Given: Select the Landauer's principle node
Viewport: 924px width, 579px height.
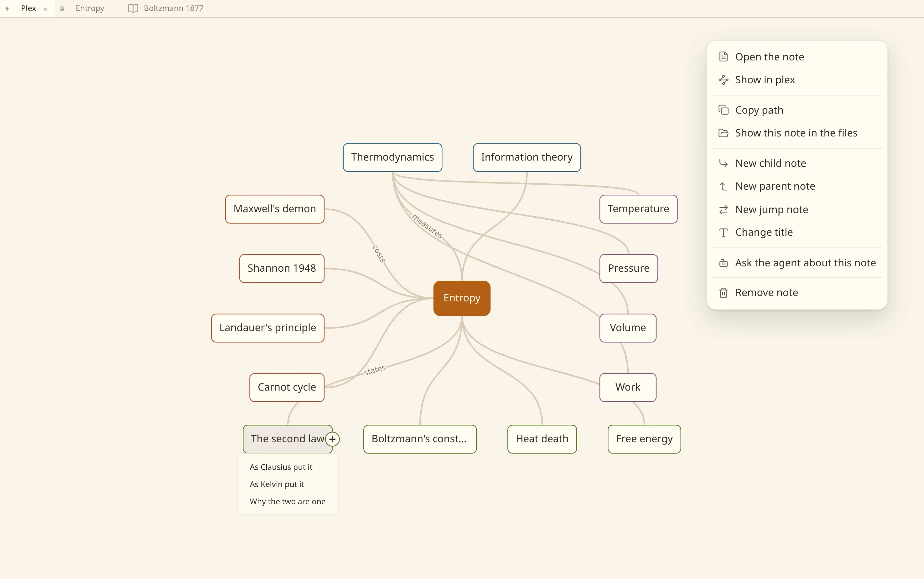Looking at the screenshot, I should pyautogui.click(x=267, y=328).
